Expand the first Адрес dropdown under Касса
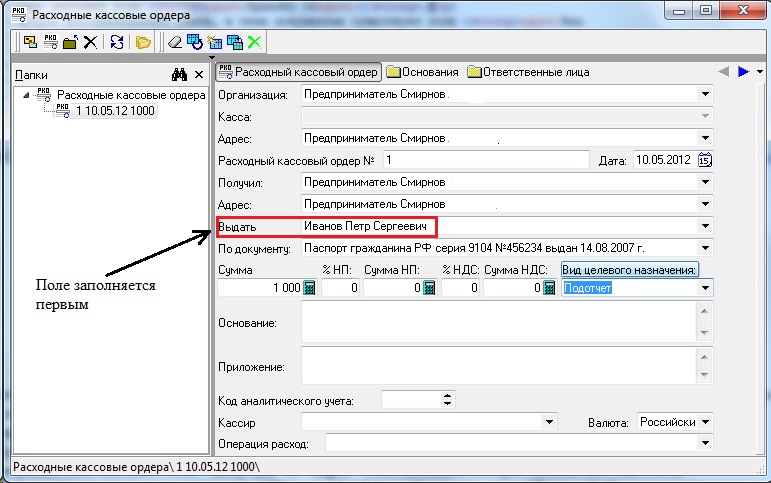This screenshot has width=771, height=483. (705, 138)
